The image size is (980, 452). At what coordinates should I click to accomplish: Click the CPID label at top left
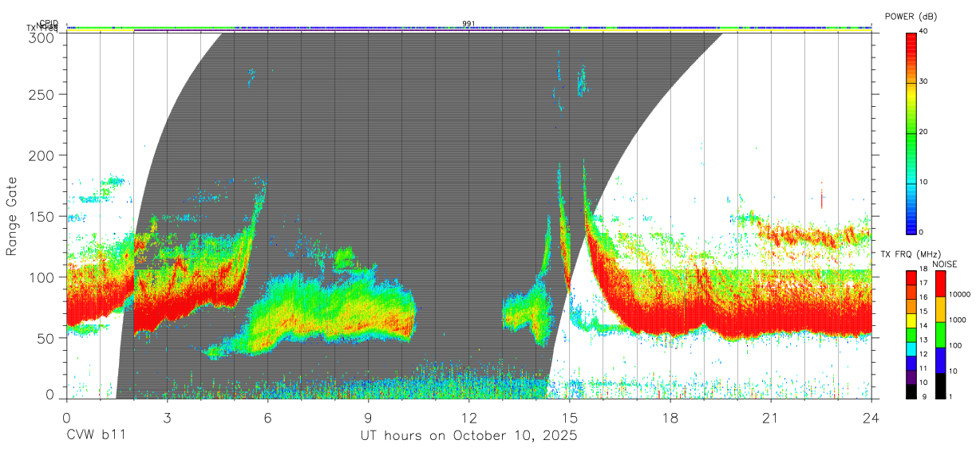coord(49,23)
